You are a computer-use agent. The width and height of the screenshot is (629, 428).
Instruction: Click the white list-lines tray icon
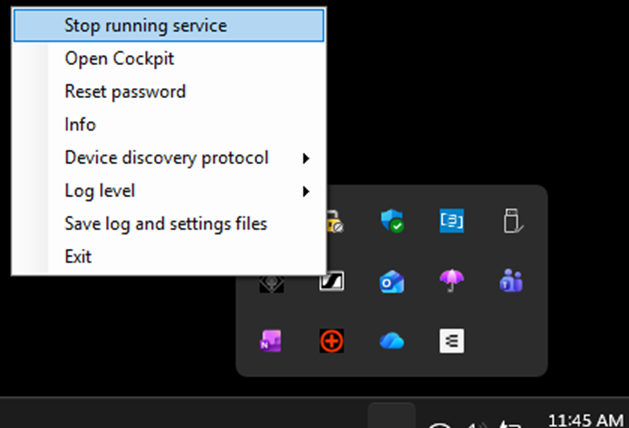click(x=452, y=341)
